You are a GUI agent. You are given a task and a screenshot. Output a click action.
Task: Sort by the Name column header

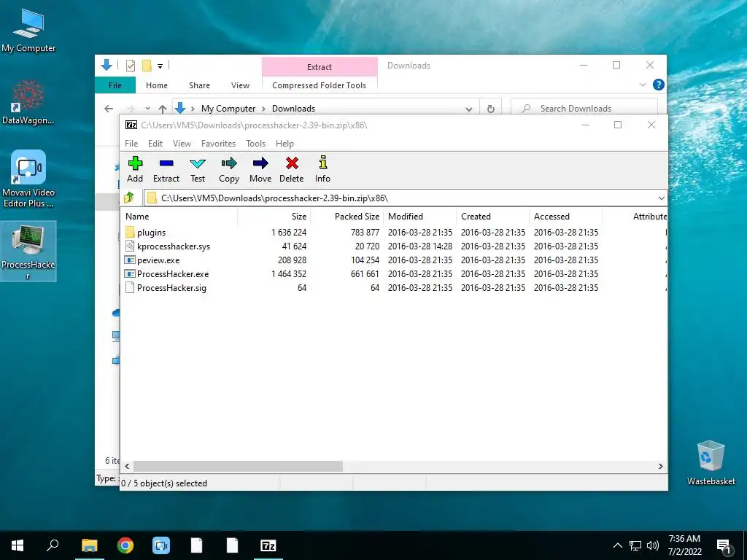(179, 216)
